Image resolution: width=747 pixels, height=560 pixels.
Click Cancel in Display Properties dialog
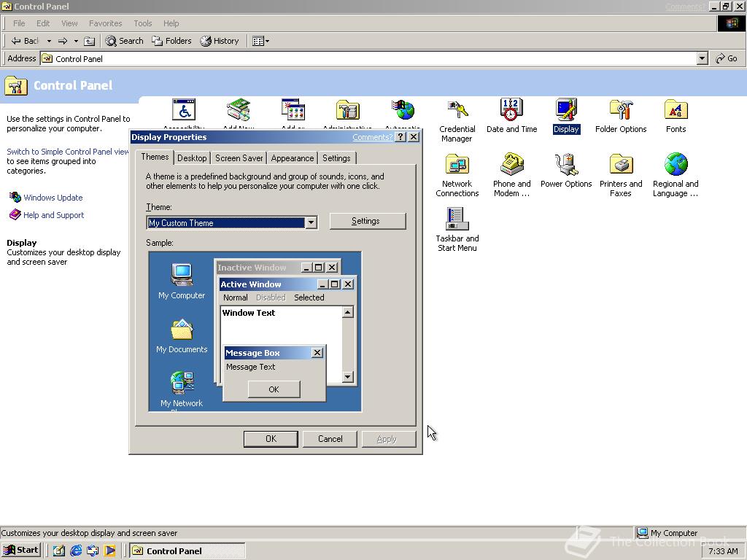330,439
